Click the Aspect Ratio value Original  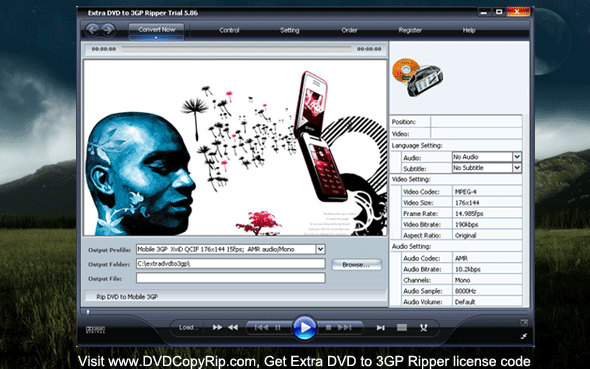click(x=466, y=235)
